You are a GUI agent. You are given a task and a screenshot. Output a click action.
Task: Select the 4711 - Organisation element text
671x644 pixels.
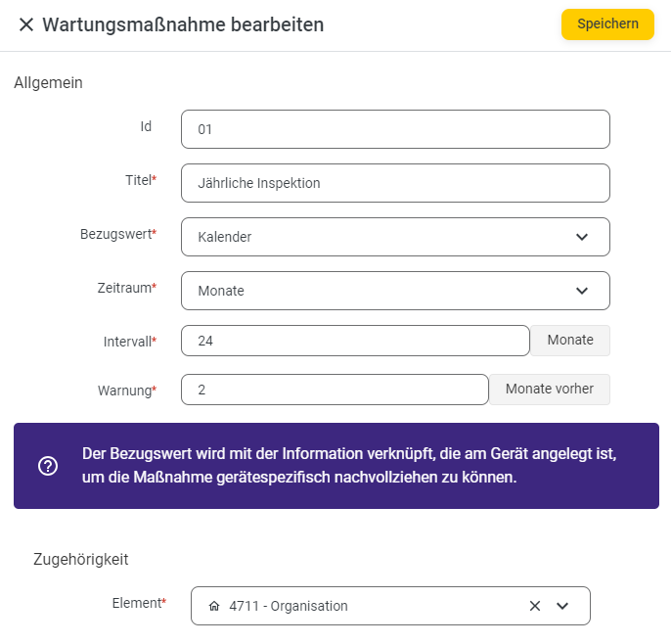289,606
